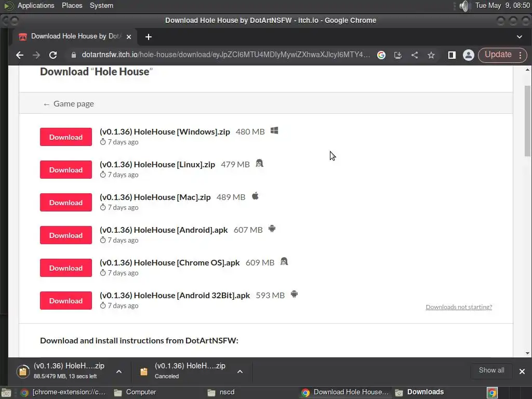The image size is (532, 399).
Task: Download the Windows zip file
Action: pyautogui.click(x=66, y=137)
